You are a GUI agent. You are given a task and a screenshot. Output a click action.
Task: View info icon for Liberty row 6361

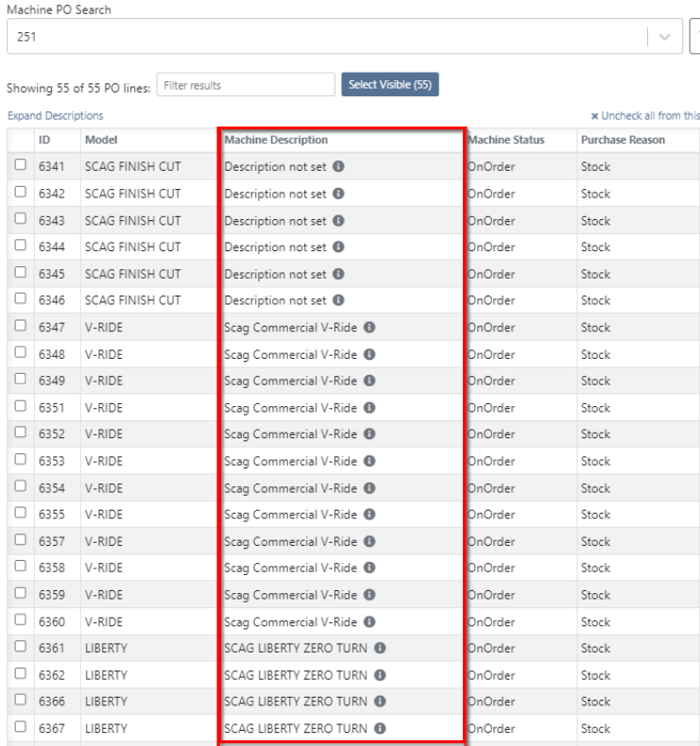[380, 648]
